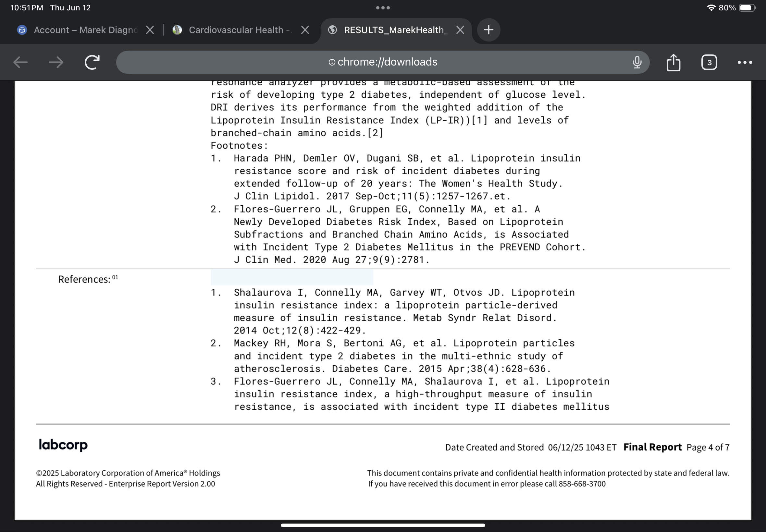Switch to the Cardiovascular Health tab

(x=240, y=30)
